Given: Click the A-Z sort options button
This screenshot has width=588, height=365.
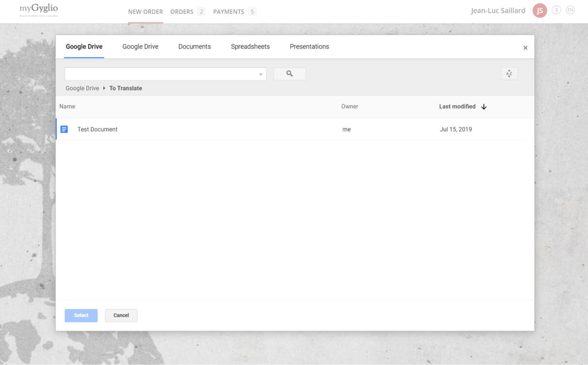Looking at the screenshot, I should click(x=509, y=74).
